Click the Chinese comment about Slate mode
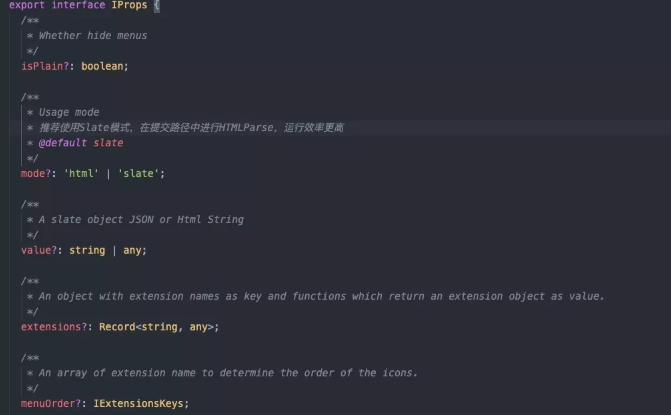Image resolution: width=671 pixels, height=415 pixels. click(191, 127)
